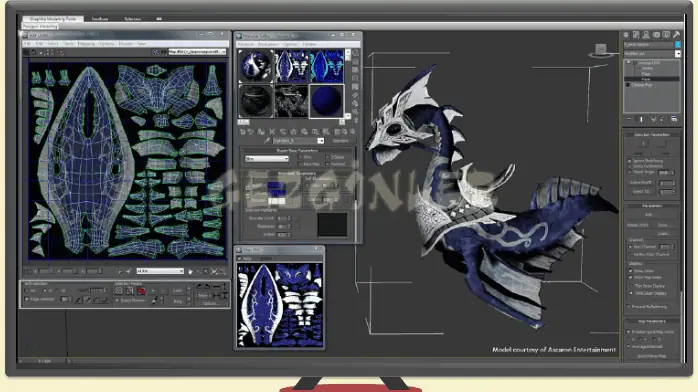
Task: Open the Hierarchy tab in the command panel
Action: (x=646, y=35)
